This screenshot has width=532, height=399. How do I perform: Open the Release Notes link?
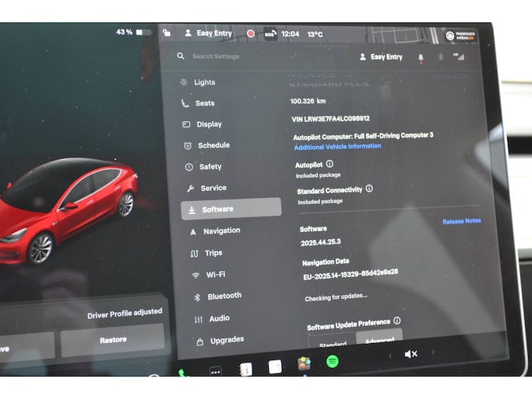[461, 221]
